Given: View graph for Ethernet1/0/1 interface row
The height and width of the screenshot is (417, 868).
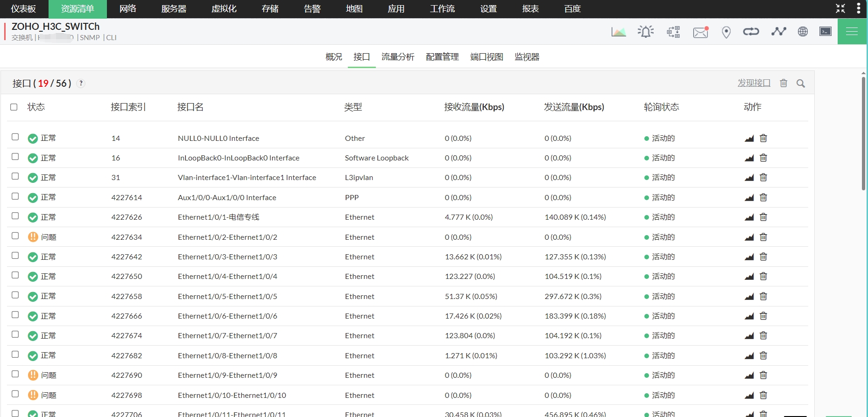Looking at the screenshot, I should pos(749,217).
